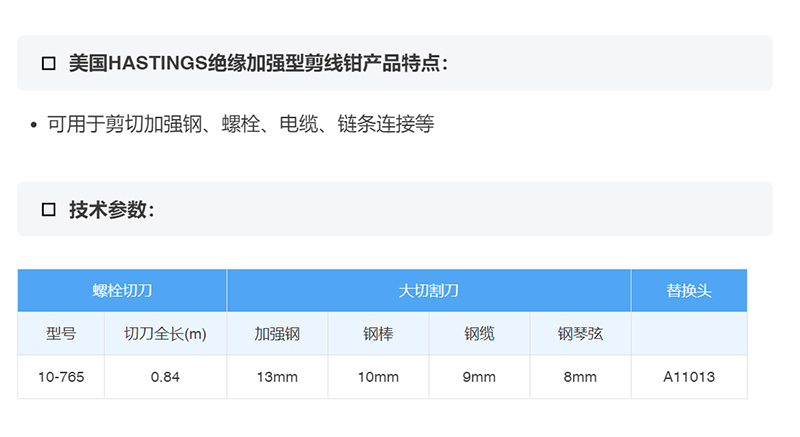Image resolution: width=800 pixels, height=437 pixels.
Task: Click the 替换头 table header
Action: pyautogui.click(x=689, y=291)
